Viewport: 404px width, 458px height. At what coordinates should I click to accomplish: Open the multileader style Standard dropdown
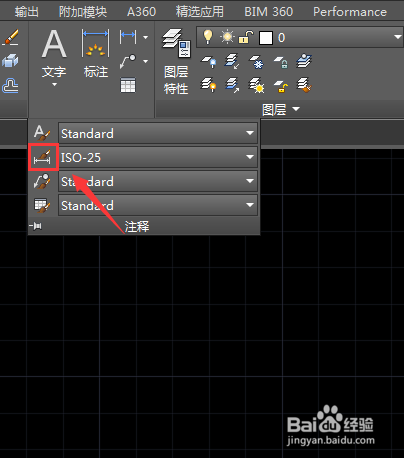coord(158,181)
